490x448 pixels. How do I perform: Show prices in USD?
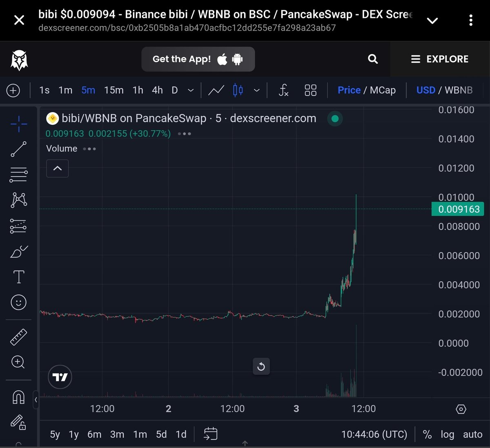point(426,90)
